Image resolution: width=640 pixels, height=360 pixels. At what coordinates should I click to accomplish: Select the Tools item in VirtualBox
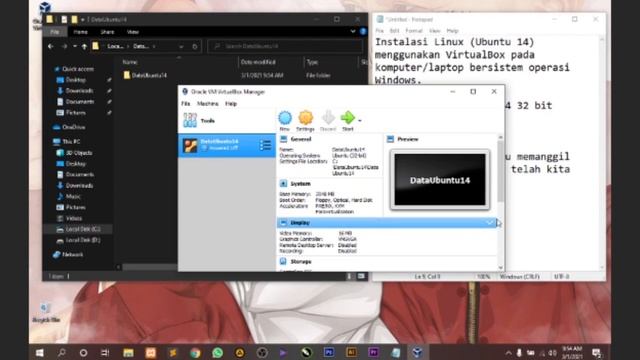click(x=227, y=121)
